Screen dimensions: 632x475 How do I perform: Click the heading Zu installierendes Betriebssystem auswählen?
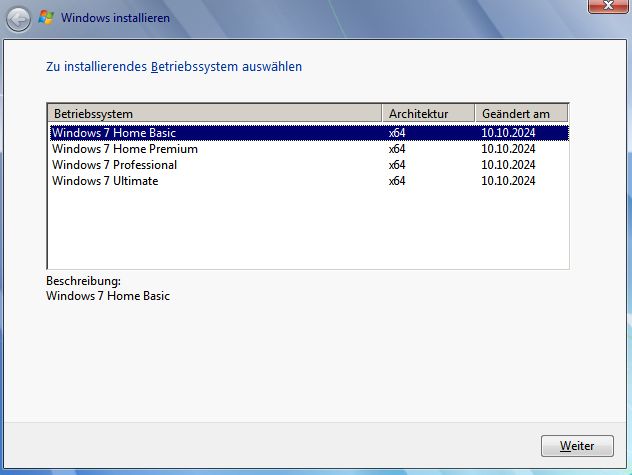click(x=174, y=67)
